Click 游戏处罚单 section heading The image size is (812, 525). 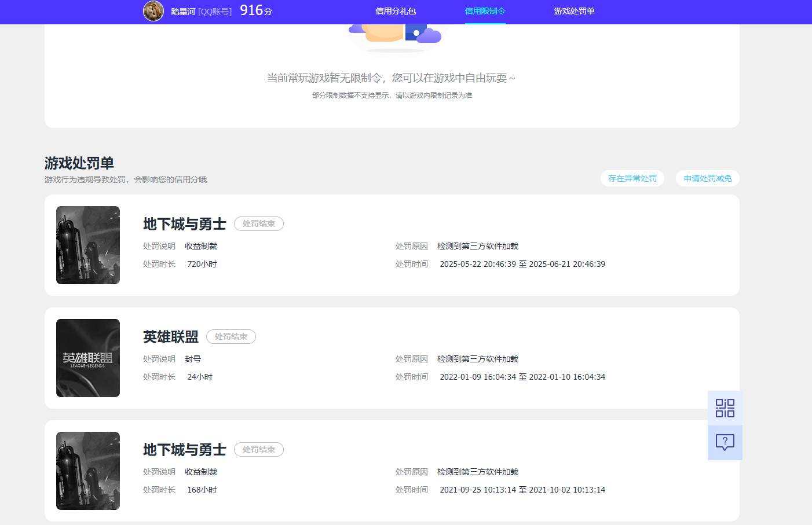[x=79, y=163]
